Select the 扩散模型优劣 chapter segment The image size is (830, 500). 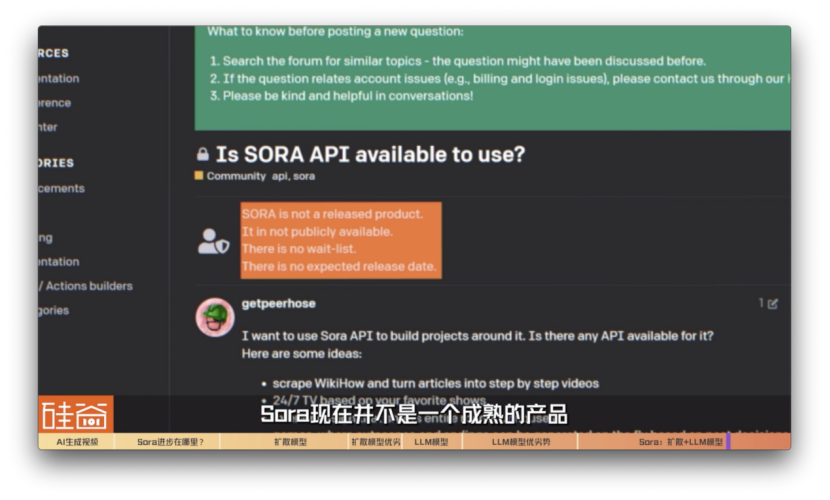click(375, 442)
